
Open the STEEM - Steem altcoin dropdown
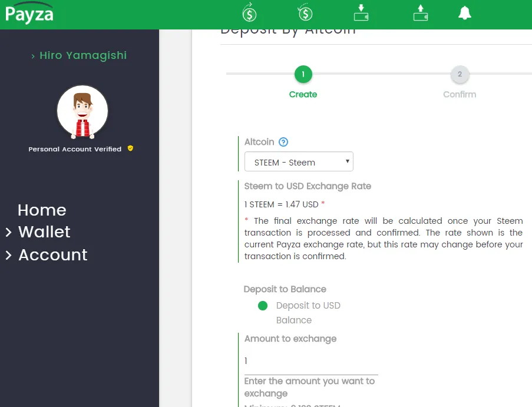coord(299,161)
